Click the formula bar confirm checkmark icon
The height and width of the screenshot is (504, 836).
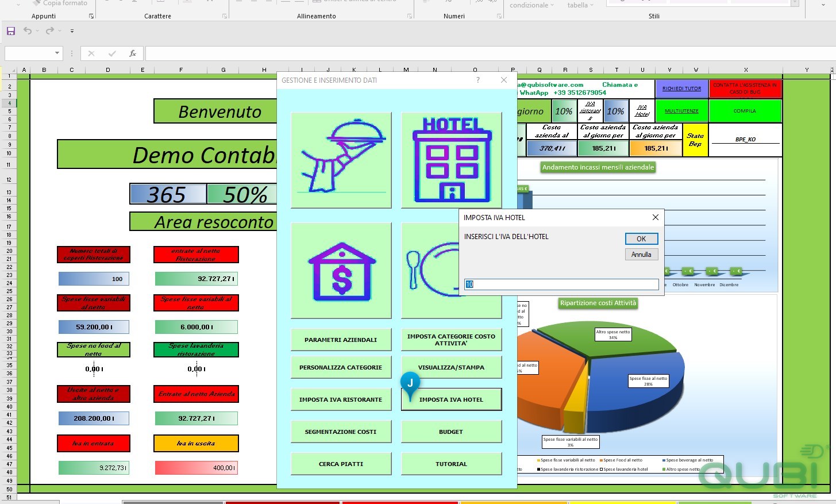click(x=112, y=53)
